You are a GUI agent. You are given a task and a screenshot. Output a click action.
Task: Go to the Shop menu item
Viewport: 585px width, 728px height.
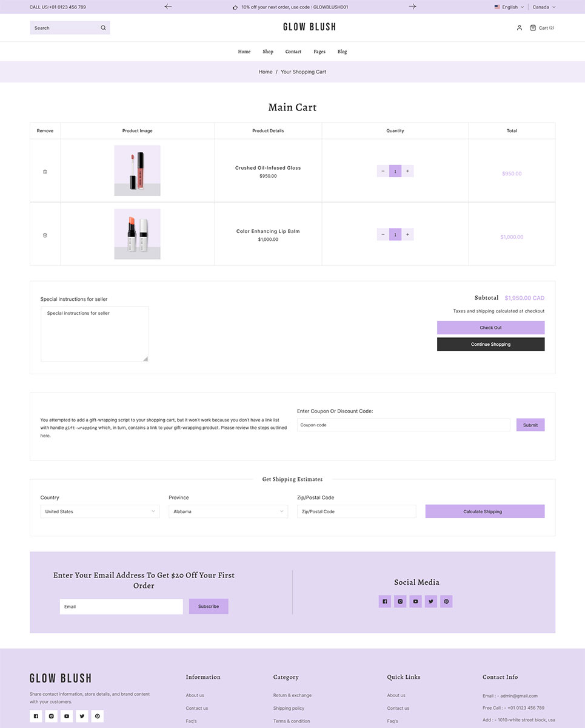pyautogui.click(x=268, y=52)
